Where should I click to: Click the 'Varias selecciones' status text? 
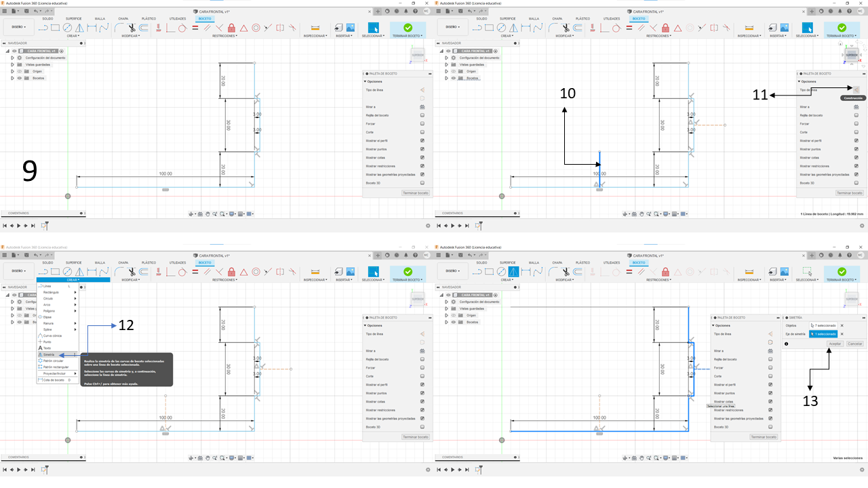[848, 458]
